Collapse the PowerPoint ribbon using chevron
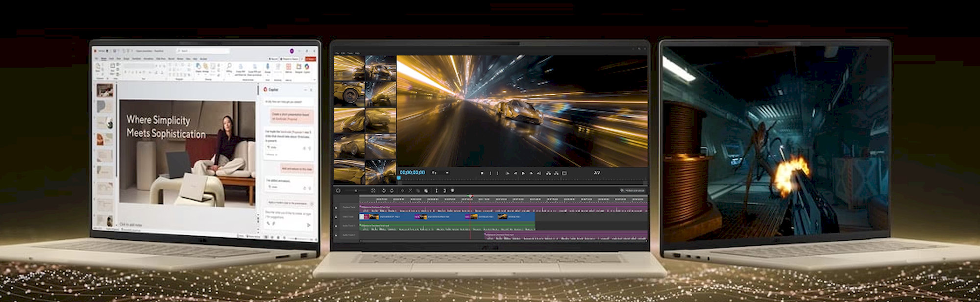The height and width of the screenshot is (302, 980). (315, 79)
